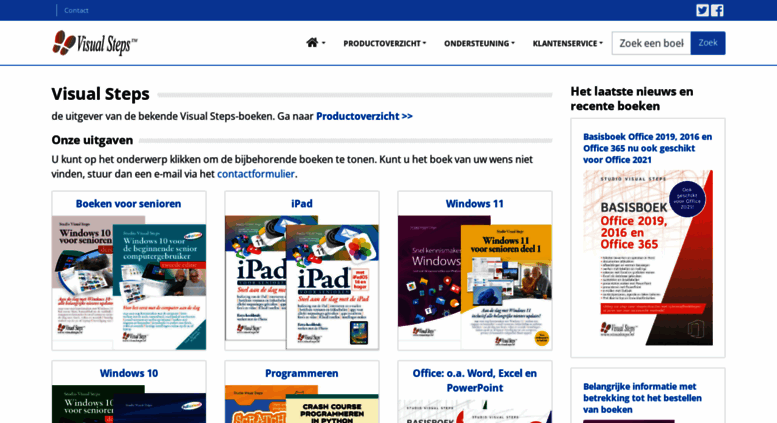
Task: Open the Windows 11 category heading
Action: (x=475, y=204)
